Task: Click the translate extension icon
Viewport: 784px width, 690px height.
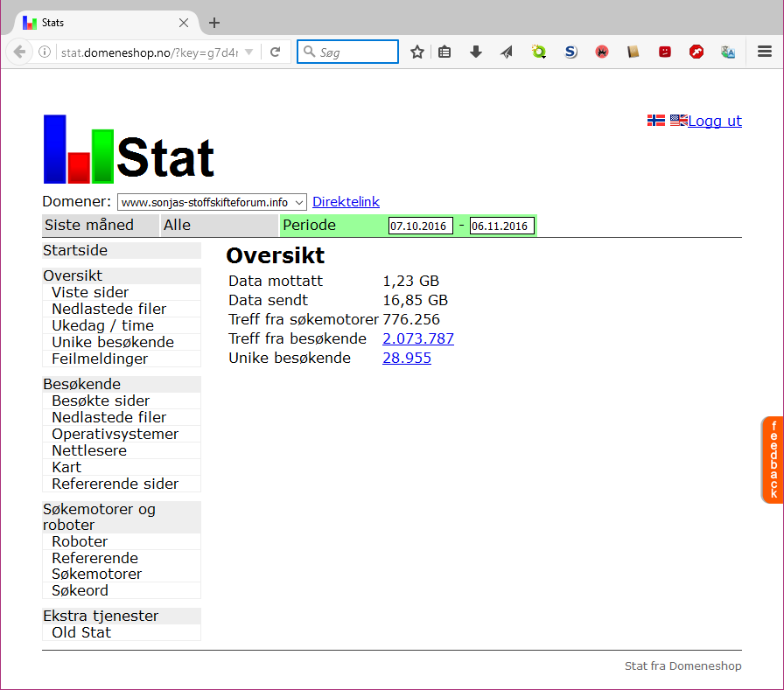Action: point(727,52)
